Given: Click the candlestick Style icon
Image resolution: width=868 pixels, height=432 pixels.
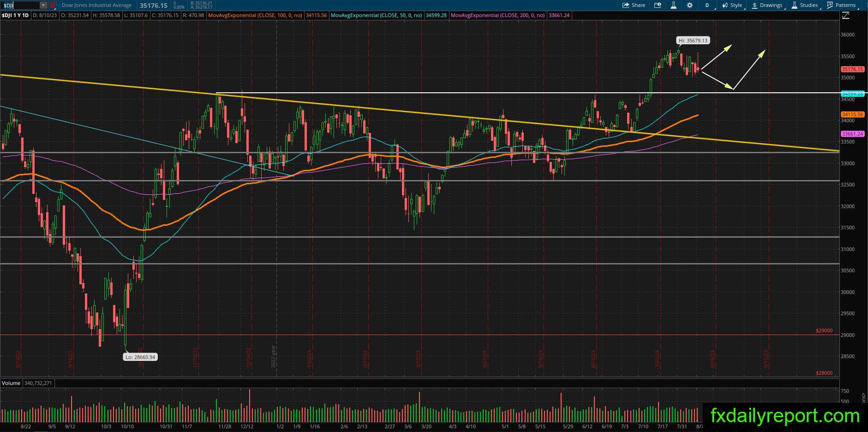Looking at the screenshot, I should point(725,5).
